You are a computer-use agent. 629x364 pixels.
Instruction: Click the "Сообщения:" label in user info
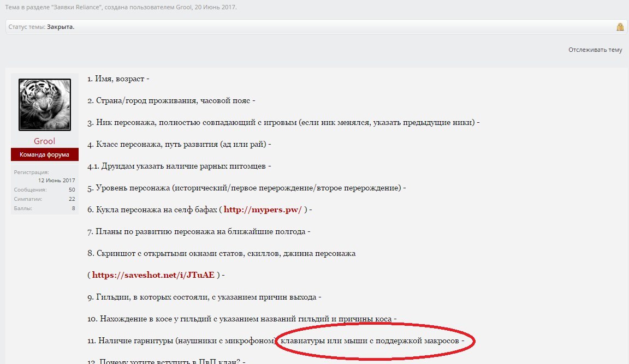coord(30,189)
